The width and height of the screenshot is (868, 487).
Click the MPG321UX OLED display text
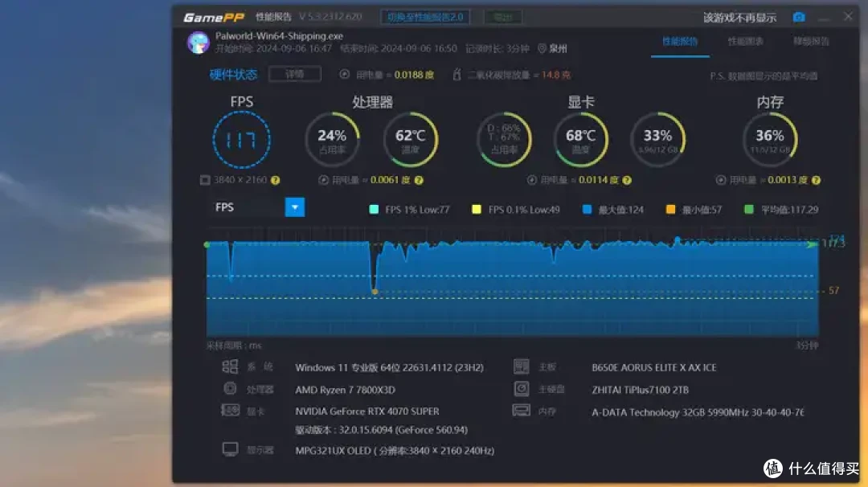[395, 451]
